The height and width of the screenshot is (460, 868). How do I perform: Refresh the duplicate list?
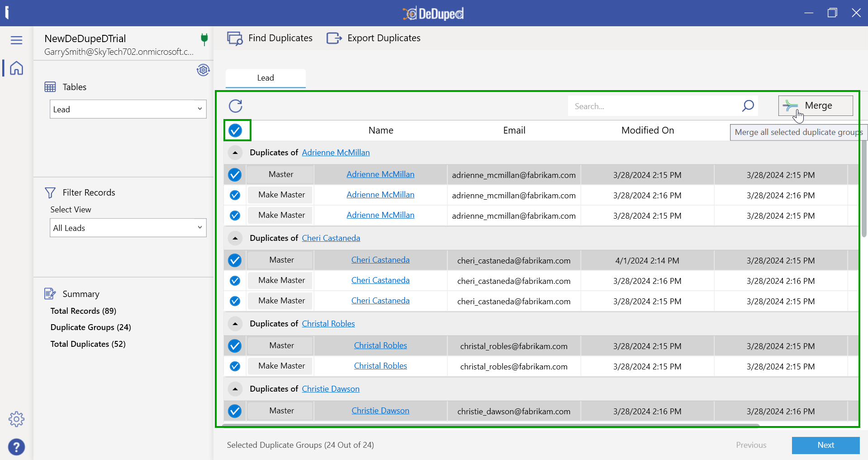(236, 106)
